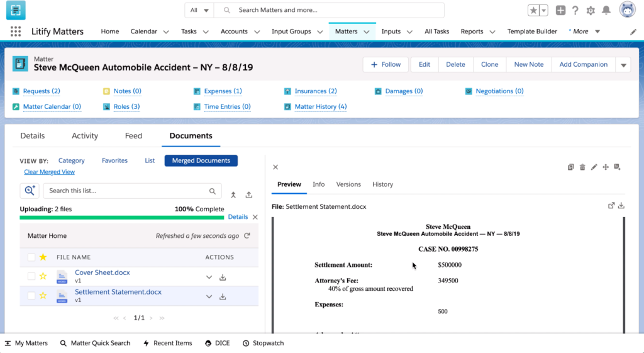View files by Category

[72, 160]
